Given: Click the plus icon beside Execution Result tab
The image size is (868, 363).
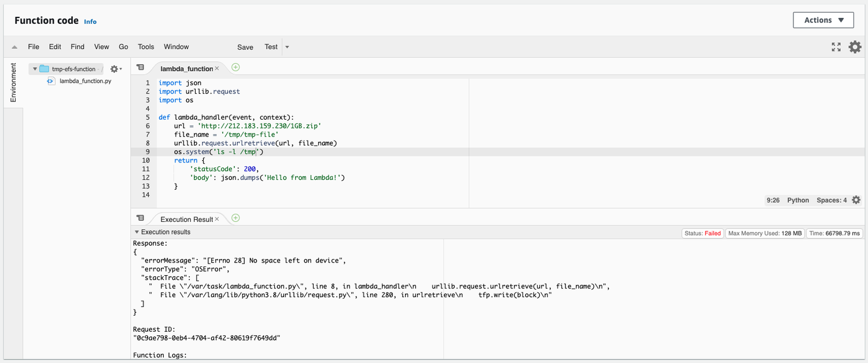Looking at the screenshot, I should (x=235, y=218).
